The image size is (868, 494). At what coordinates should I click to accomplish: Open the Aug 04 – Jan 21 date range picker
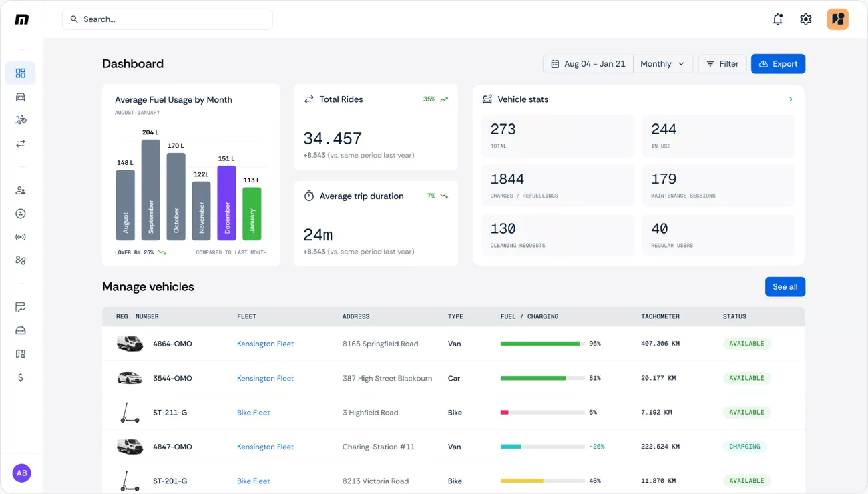588,63
